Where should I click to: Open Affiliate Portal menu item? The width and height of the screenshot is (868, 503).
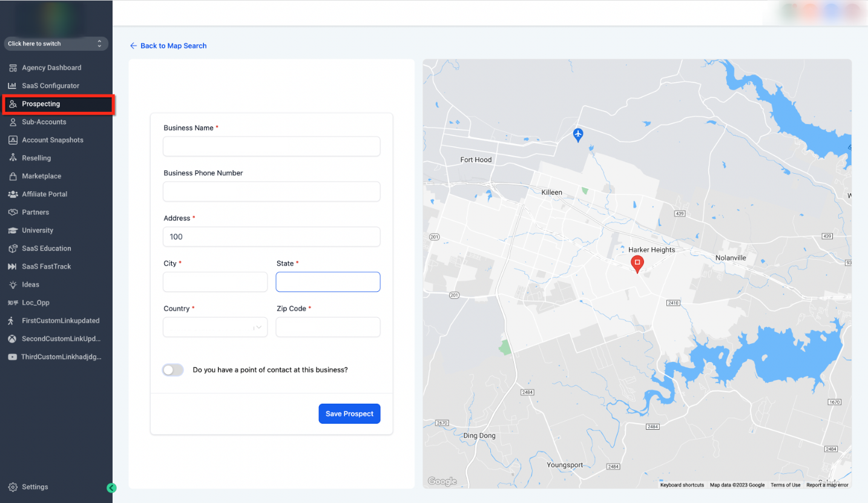coord(45,194)
